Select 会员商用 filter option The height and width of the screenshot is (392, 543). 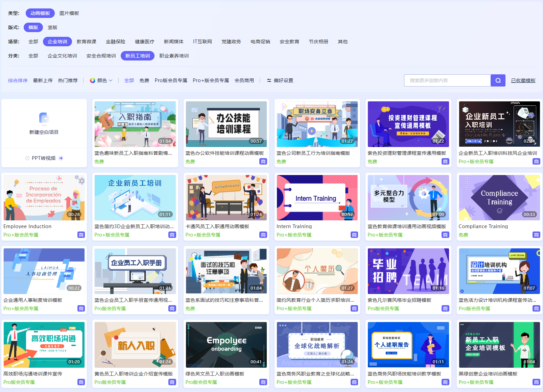coord(244,80)
